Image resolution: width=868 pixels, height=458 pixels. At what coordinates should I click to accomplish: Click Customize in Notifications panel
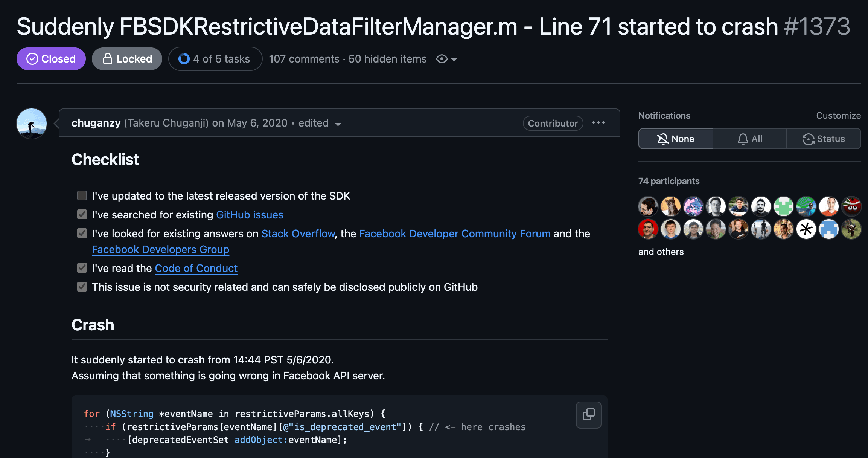coord(838,116)
